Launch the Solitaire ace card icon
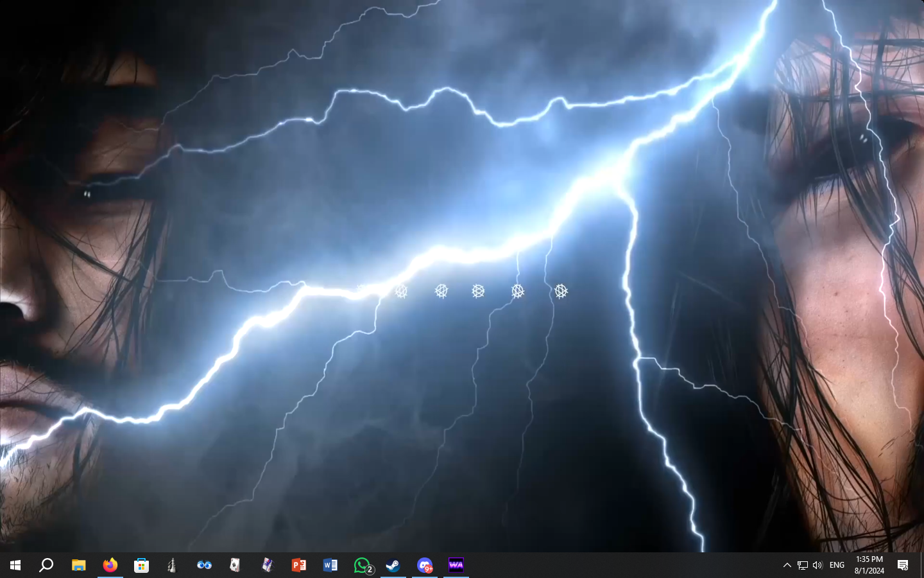The height and width of the screenshot is (578, 924). tap(235, 565)
